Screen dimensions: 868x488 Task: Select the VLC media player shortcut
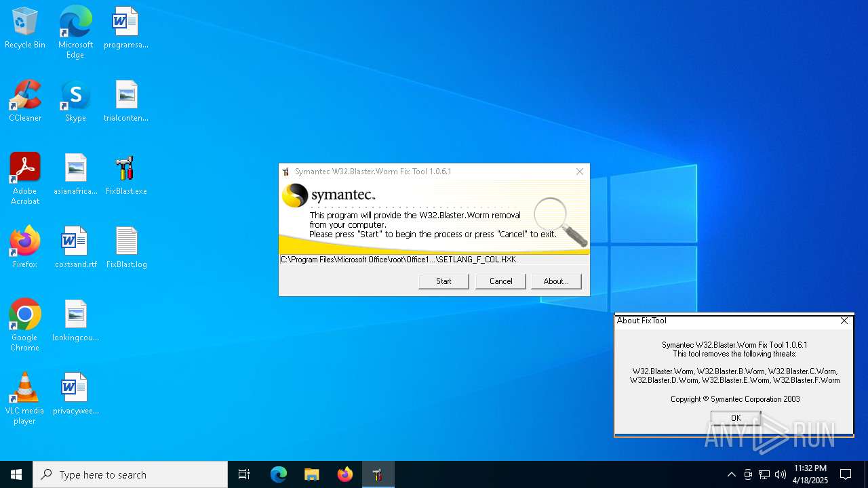[25, 399]
